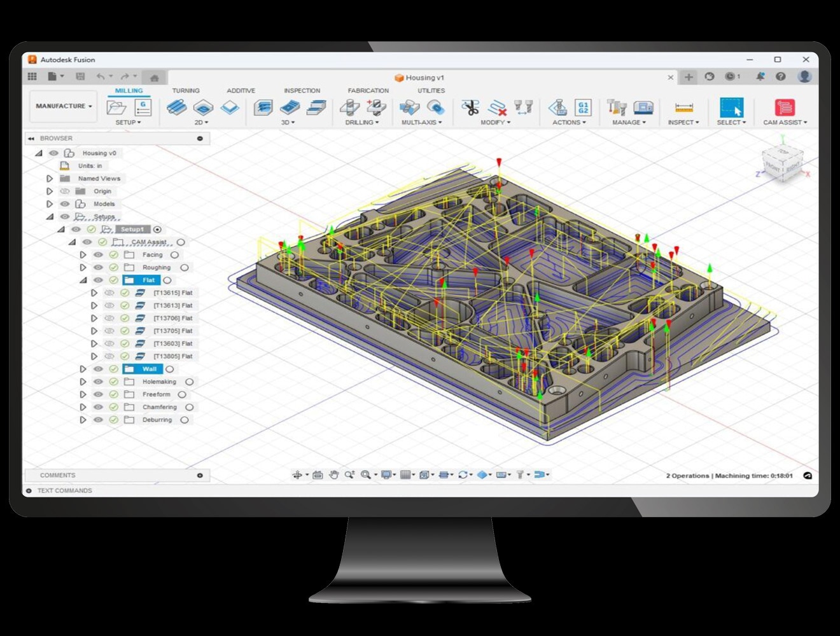Hide the Origin in the Browser tree
840x636 pixels.
pos(66,191)
